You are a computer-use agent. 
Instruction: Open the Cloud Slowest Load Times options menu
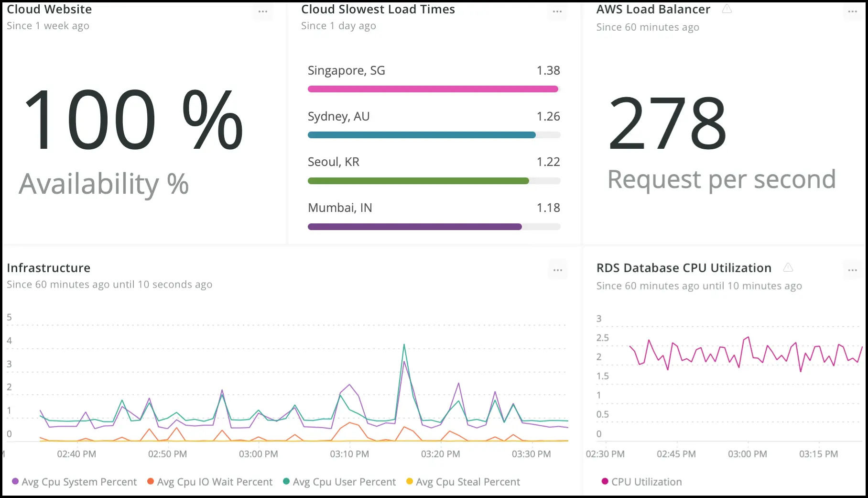coord(557,12)
